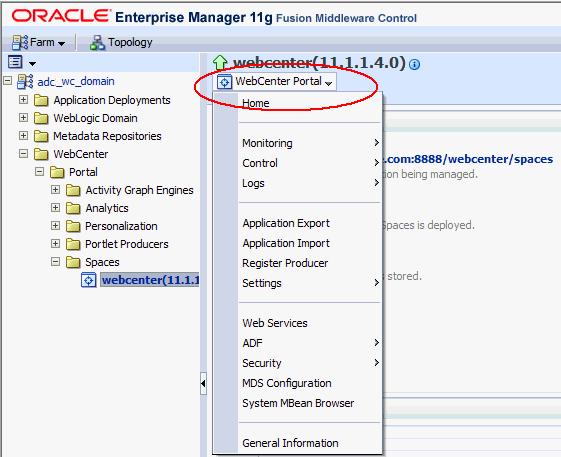Click the WebLogic Domain folder icon
561x457 pixels.
point(41,118)
